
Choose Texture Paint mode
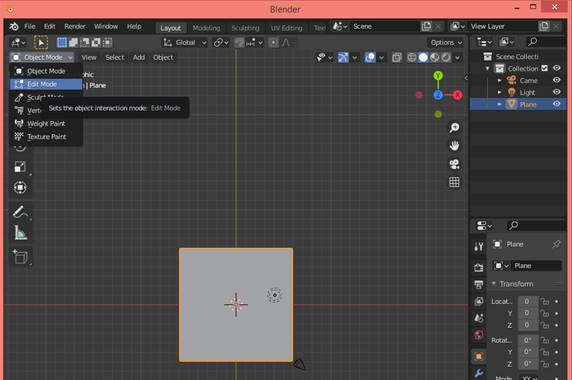pyautogui.click(x=46, y=137)
